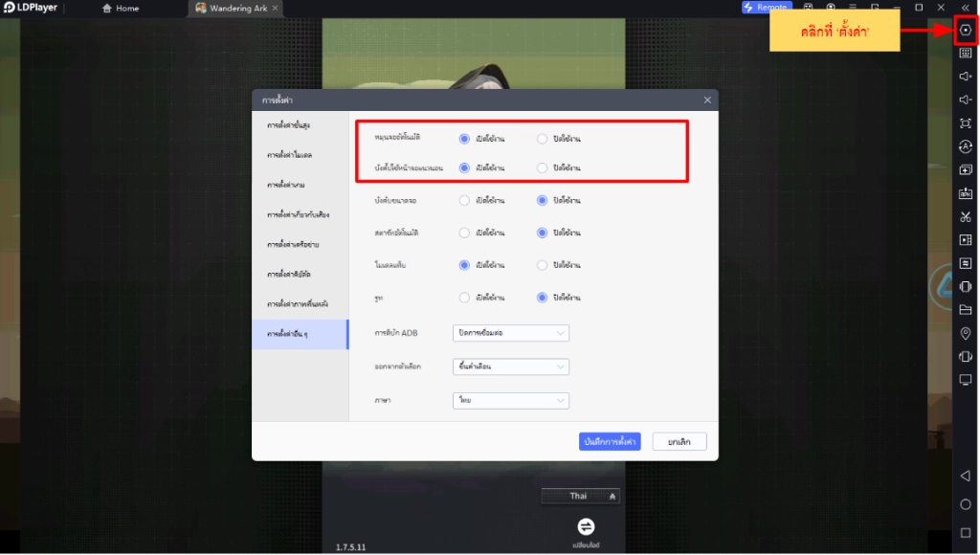This screenshot has height=555, width=980.
Task: Click the Thai language selector in game
Action: (x=580, y=496)
